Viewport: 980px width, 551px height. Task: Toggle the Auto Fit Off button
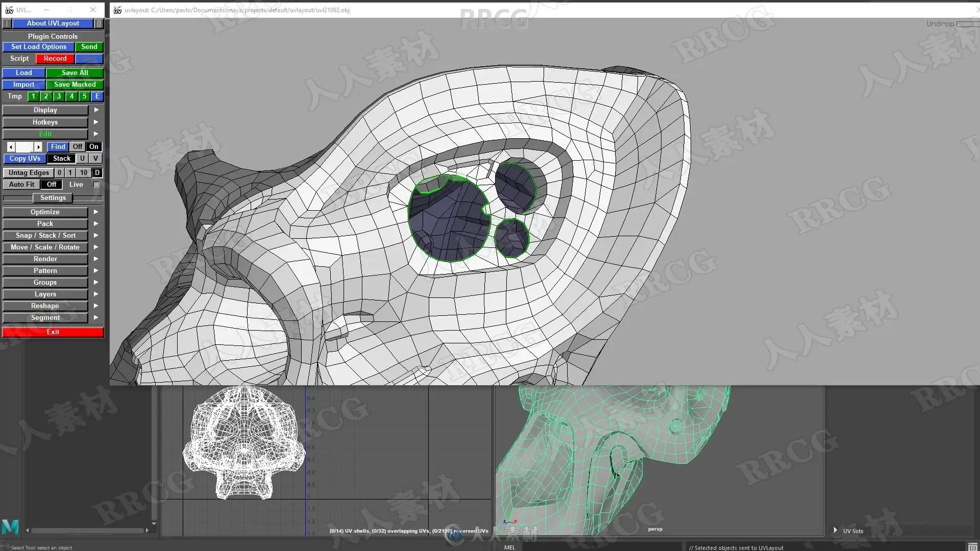[52, 185]
